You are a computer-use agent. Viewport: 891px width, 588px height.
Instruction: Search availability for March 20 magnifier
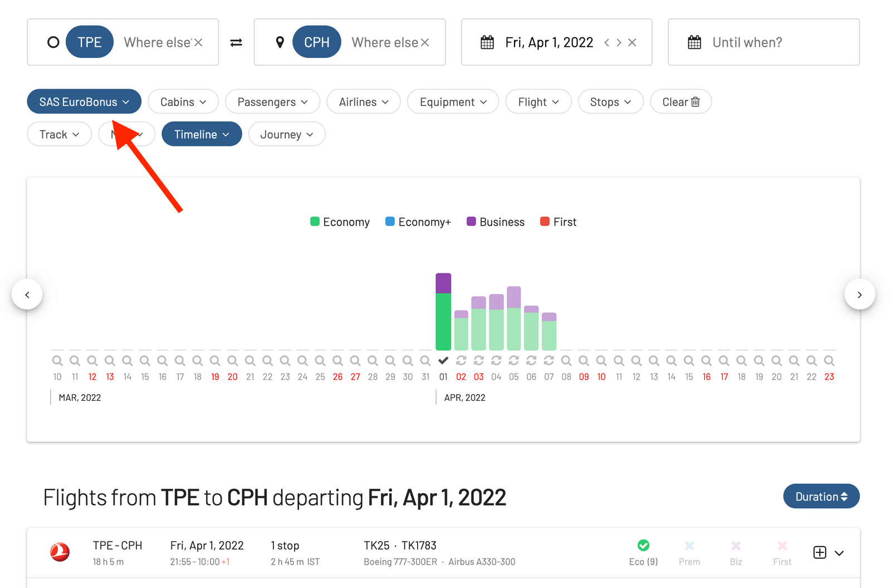point(233,360)
